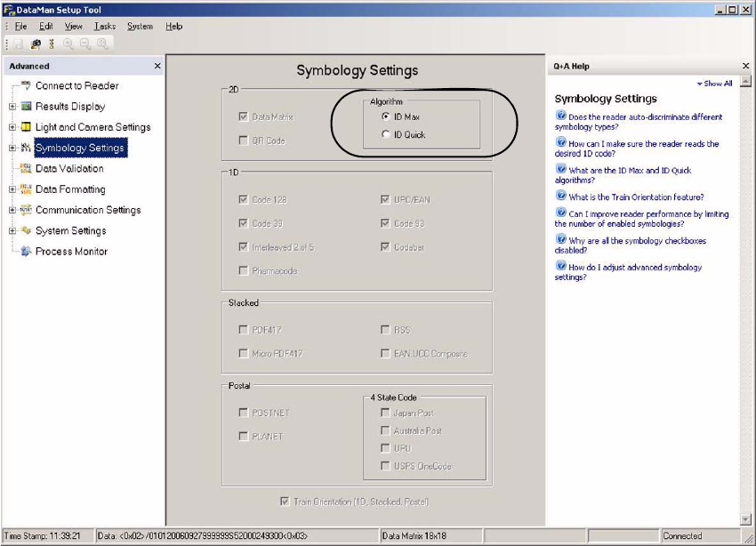Enable the Pharmacode checkbox
Viewport: 756px width, 546px height.
point(244,270)
